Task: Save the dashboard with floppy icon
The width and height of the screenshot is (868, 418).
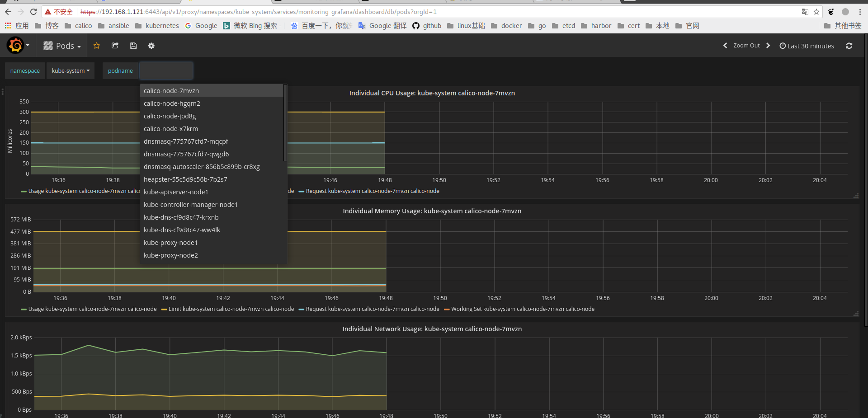Action: coord(133,46)
